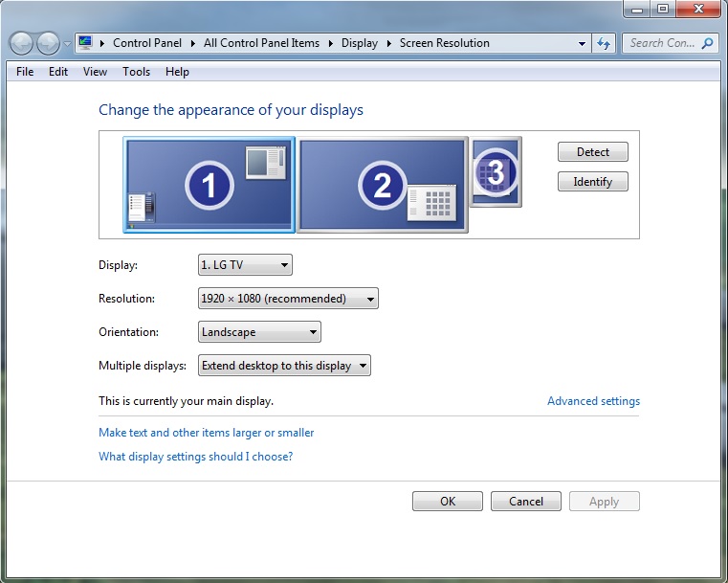728x583 pixels.
Task: Click the Refresh button beside address bar
Action: pos(604,43)
